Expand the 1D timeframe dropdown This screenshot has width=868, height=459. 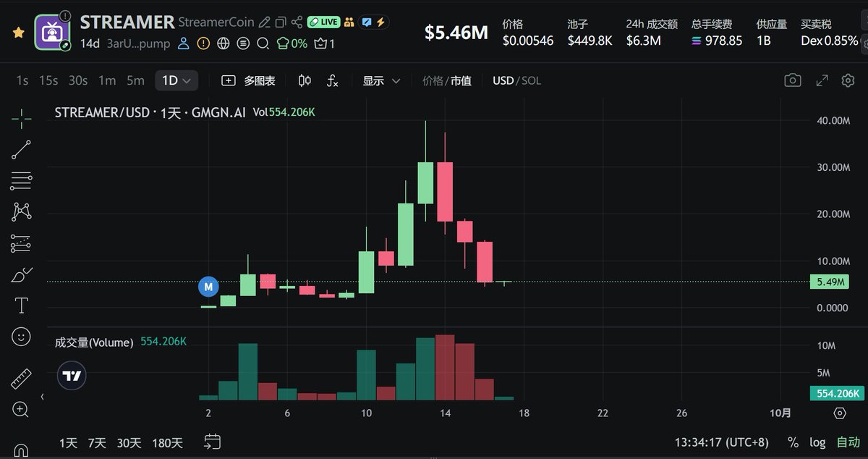pos(176,80)
